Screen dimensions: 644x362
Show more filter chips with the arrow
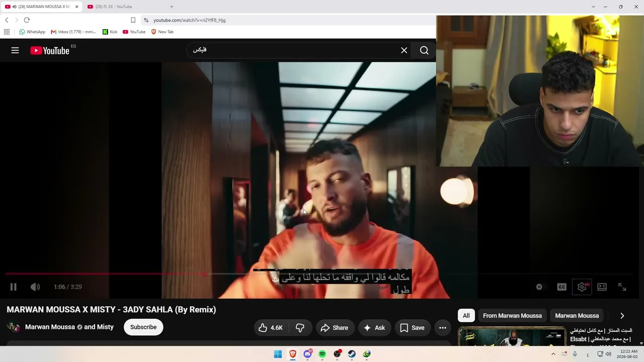622,316
